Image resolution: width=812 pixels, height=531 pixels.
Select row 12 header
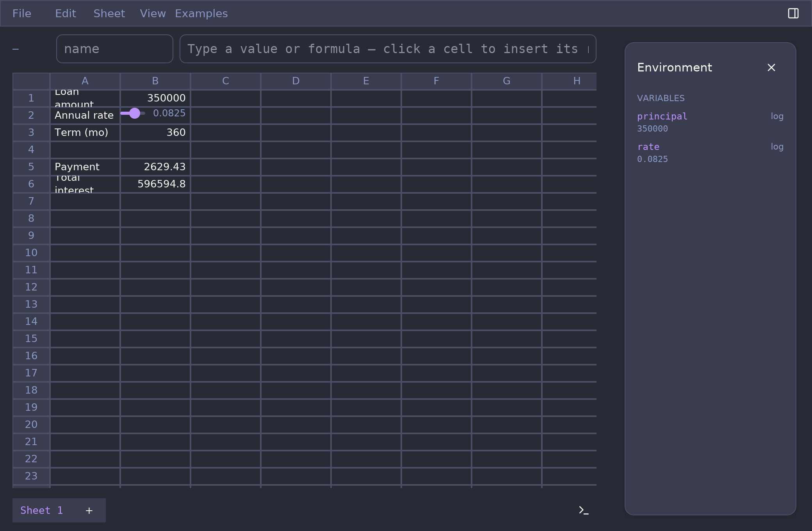pyautogui.click(x=31, y=287)
